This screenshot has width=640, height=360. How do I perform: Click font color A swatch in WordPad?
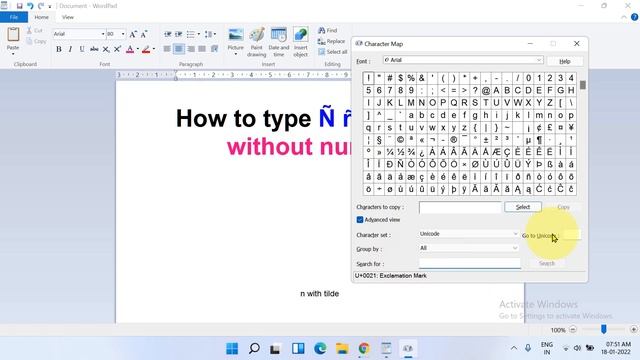(x=130, y=49)
